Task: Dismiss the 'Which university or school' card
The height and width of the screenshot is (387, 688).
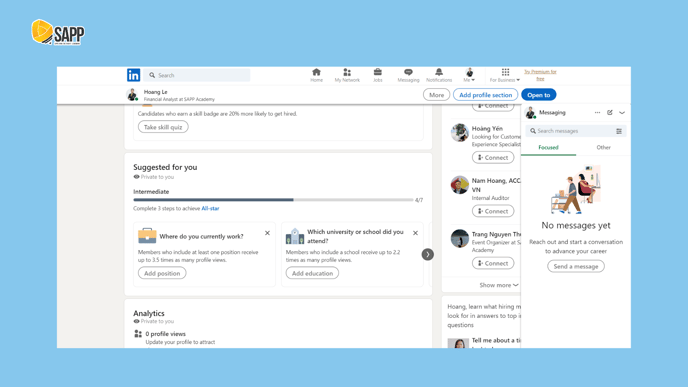Action: (415, 233)
